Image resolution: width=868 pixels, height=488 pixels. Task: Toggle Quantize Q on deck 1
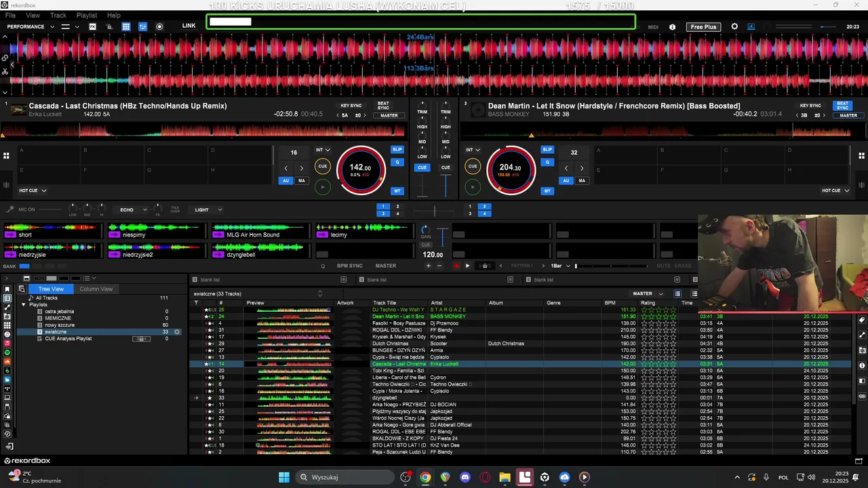(397, 162)
